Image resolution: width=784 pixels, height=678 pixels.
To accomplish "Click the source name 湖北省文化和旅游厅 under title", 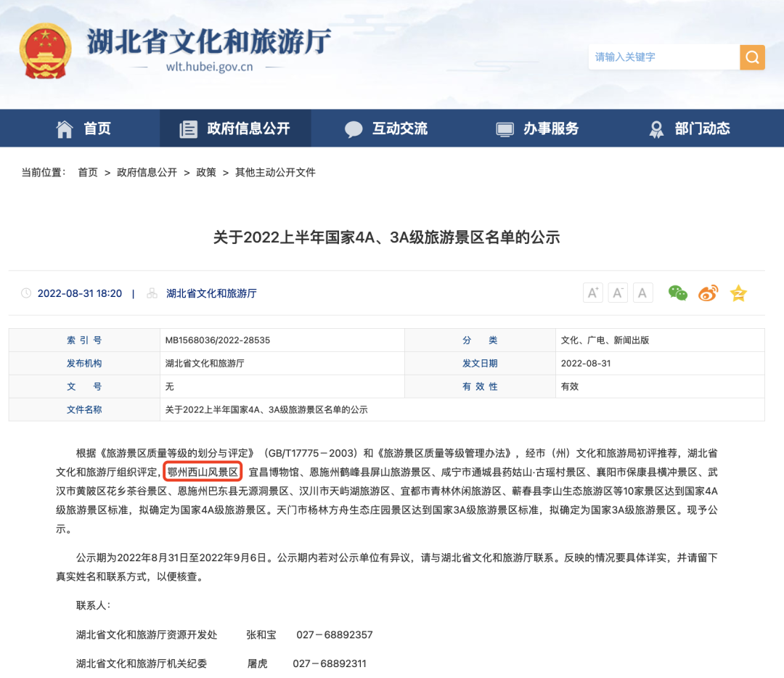I will [211, 293].
